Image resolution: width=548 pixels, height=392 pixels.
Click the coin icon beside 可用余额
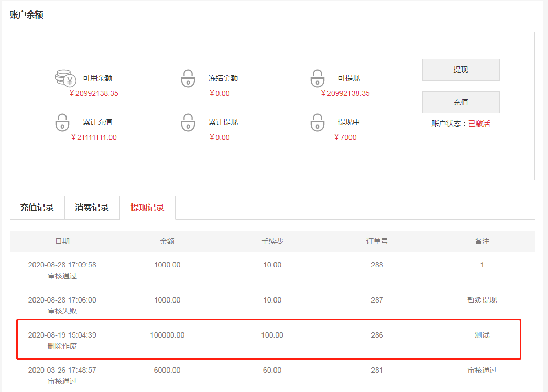coord(65,79)
